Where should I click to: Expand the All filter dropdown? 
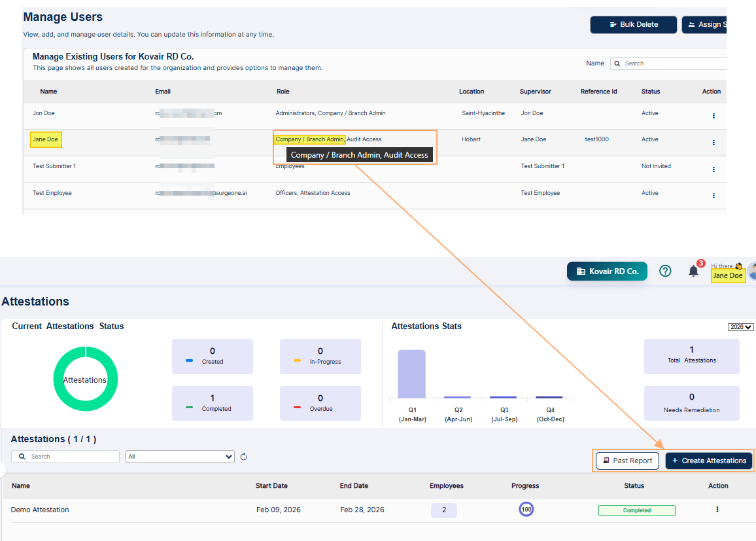click(180, 457)
